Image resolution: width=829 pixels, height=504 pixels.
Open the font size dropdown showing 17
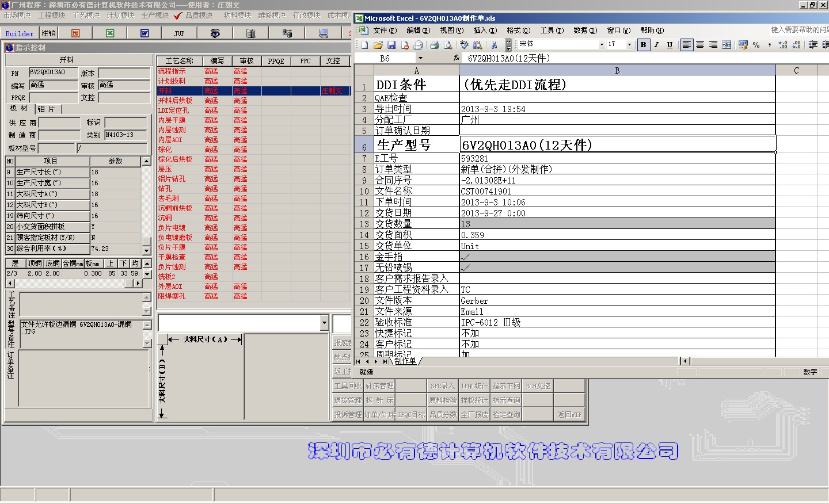click(x=629, y=44)
